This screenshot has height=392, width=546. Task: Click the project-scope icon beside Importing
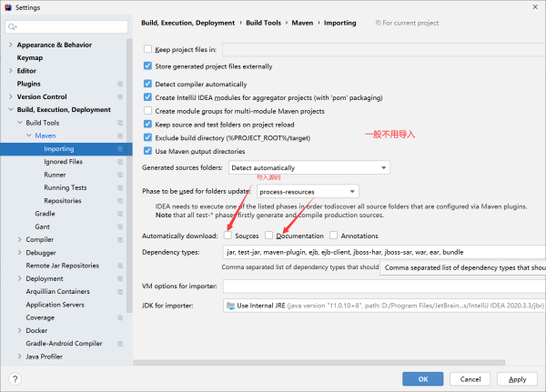coord(119,149)
